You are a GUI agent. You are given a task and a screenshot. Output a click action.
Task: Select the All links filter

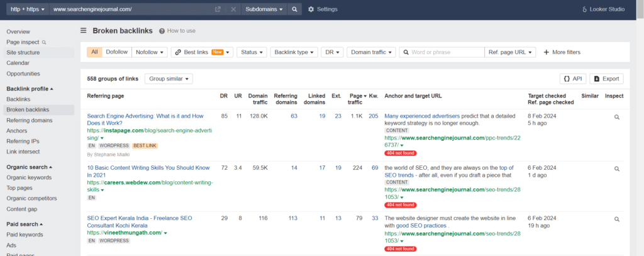94,52
